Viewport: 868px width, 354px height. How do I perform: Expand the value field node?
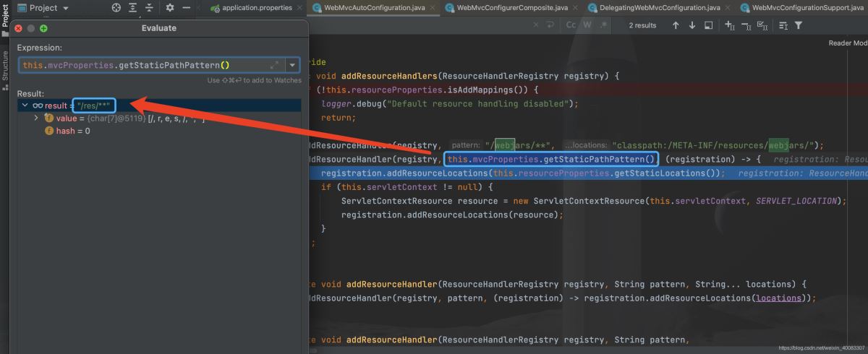click(36, 118)
